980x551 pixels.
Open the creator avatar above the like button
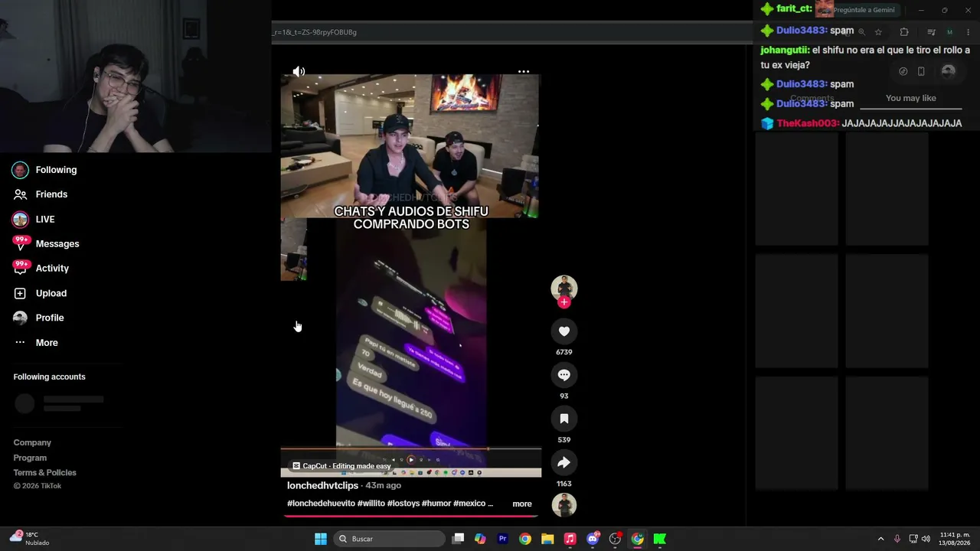564,288
